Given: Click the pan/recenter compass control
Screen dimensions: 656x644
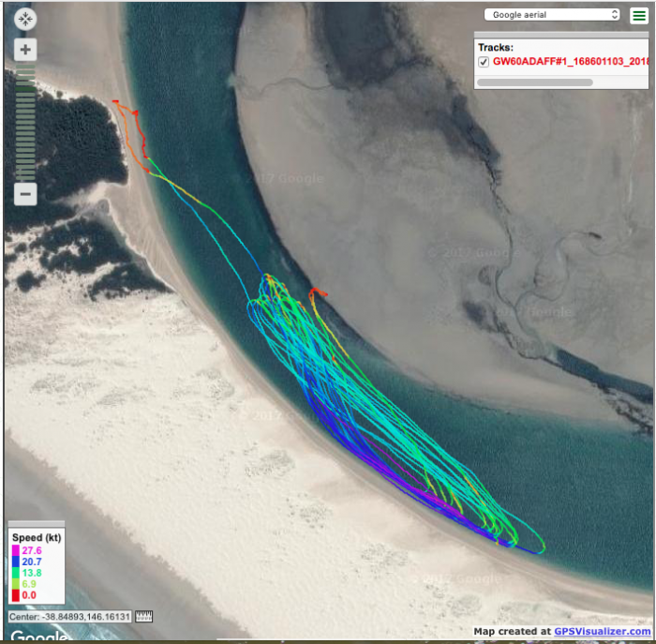Looking at the screenshot, I should pos(25,19).
